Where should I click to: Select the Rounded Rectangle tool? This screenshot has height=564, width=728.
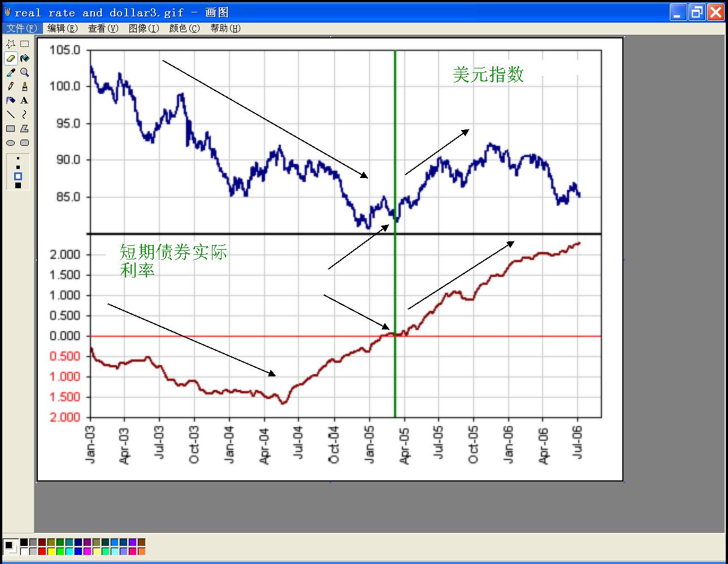(24, 142)
